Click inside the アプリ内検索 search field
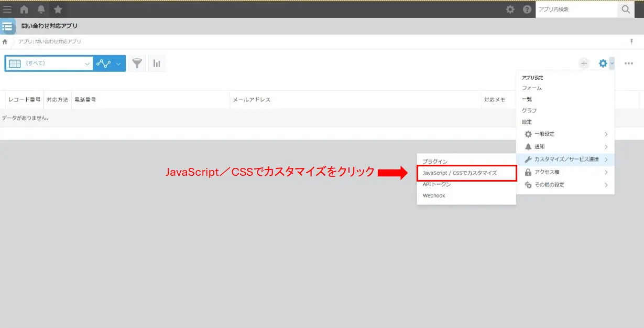Viewport: 644px width, 328px height. (x=576, y=9)
